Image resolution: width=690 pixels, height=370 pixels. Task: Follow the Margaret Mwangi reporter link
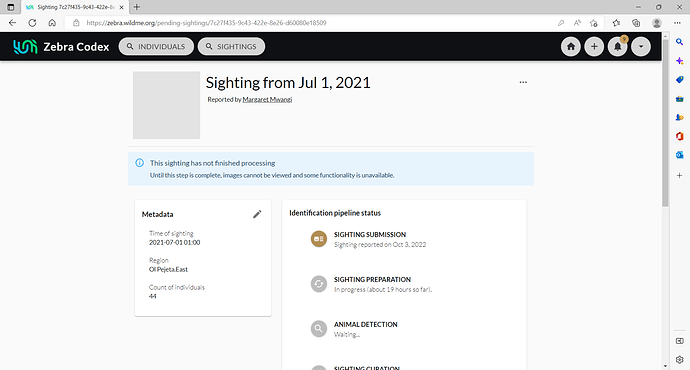tap(267, 99)
